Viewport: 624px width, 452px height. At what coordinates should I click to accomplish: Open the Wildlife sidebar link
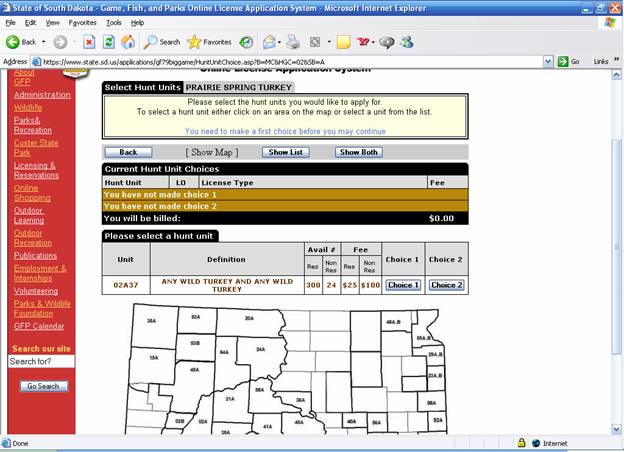click(28, 107)
